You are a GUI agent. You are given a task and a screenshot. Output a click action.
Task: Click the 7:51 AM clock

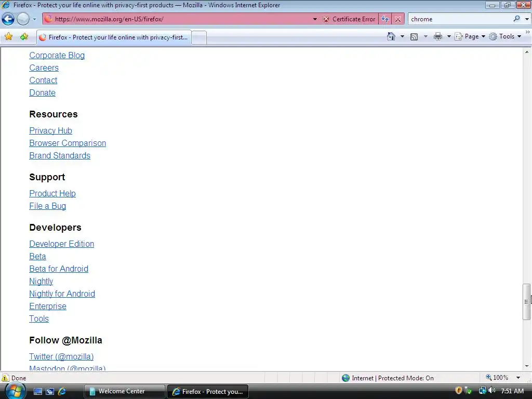coord(512,391)
